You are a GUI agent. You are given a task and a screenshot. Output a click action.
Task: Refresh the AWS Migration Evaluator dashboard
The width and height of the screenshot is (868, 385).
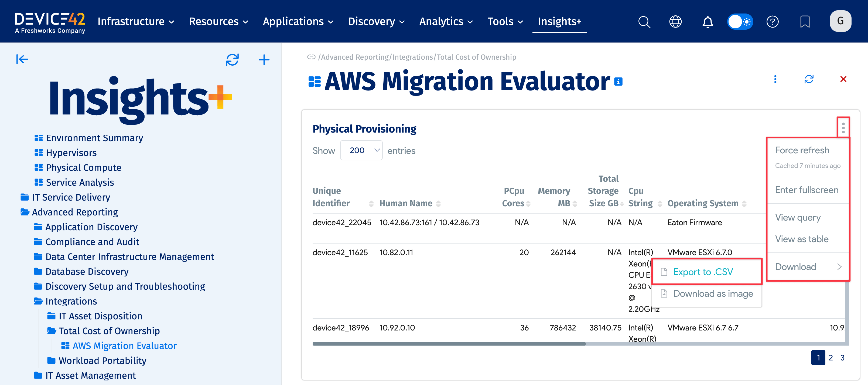(x=809, y=79)
